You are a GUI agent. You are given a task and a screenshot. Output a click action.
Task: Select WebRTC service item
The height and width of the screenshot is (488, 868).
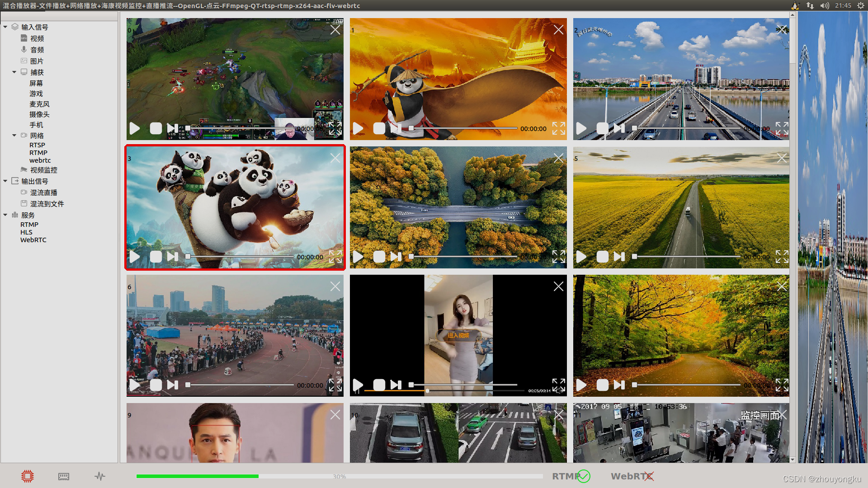coord(33,240)
